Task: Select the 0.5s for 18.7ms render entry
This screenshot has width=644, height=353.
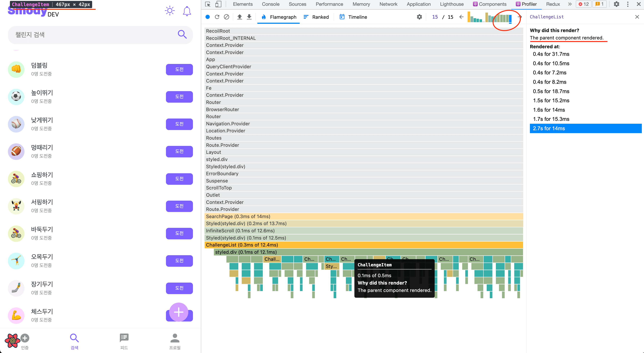Action: [x=551, y=91]
